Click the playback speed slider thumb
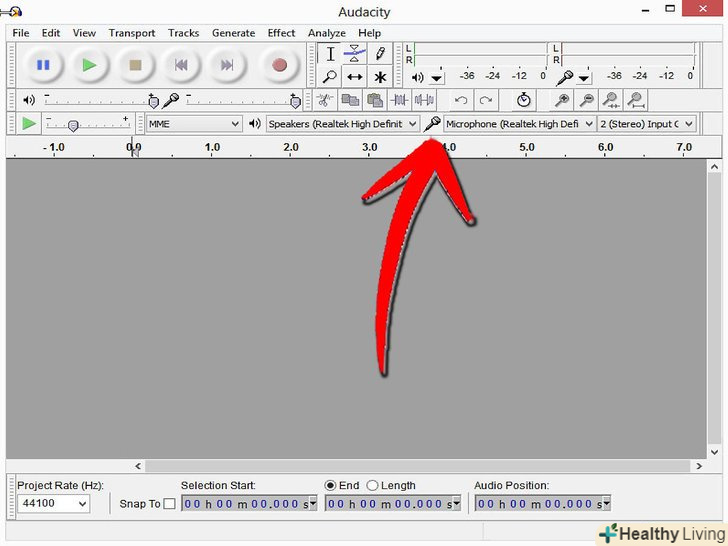 tap(73, 125)
